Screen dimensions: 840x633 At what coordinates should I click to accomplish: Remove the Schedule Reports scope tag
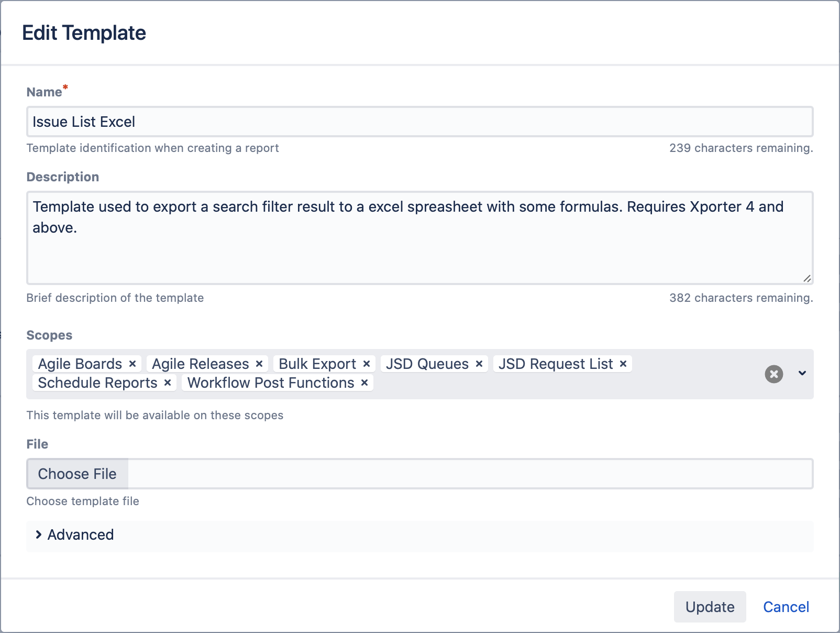pyautogui.click(x=168, y=383)
